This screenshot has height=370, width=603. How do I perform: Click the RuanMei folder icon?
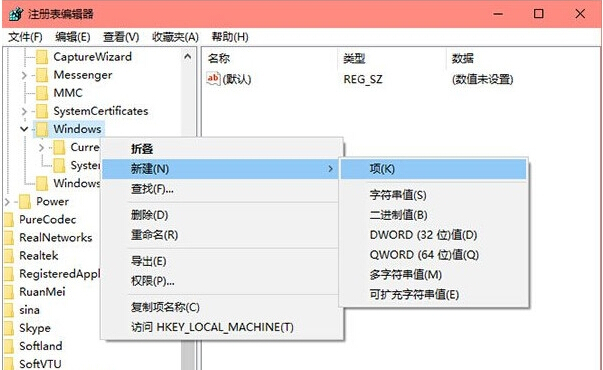point(9,292)
